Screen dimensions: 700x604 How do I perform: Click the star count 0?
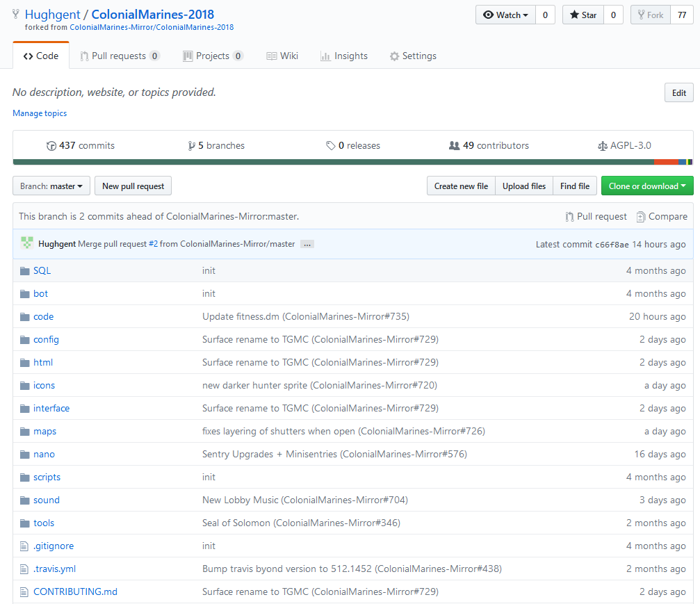(613, 15)
